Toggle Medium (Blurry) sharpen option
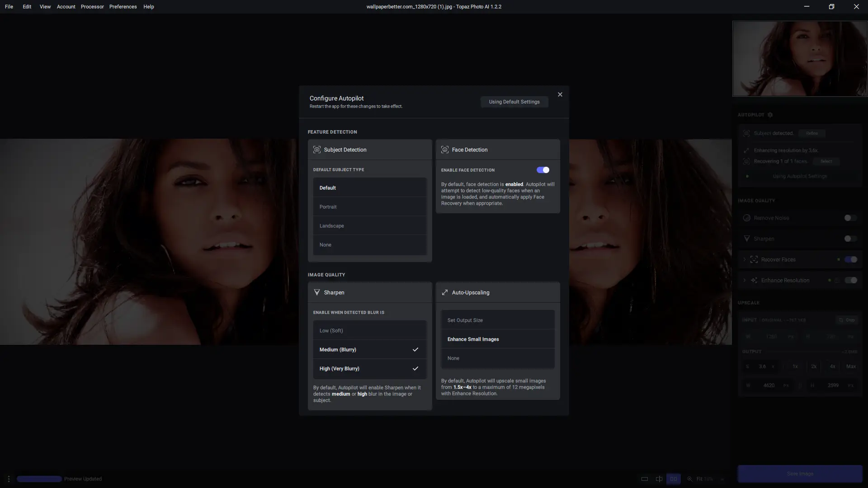The height and width of the screenshot is (488, 868). click(369, 350)
